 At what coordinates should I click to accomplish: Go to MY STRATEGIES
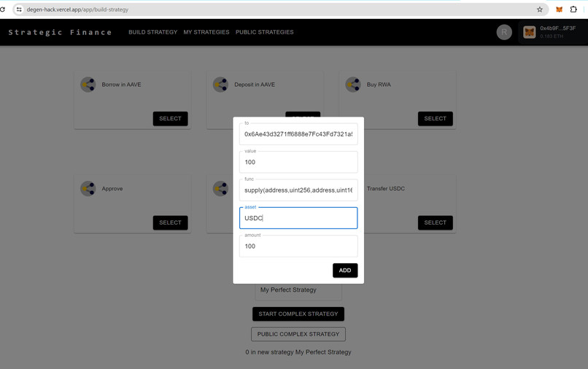point(206,32)
